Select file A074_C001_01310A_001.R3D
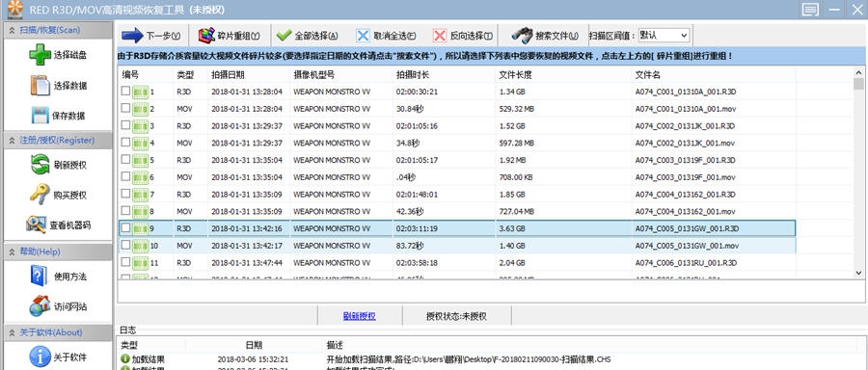 [686, 92]
